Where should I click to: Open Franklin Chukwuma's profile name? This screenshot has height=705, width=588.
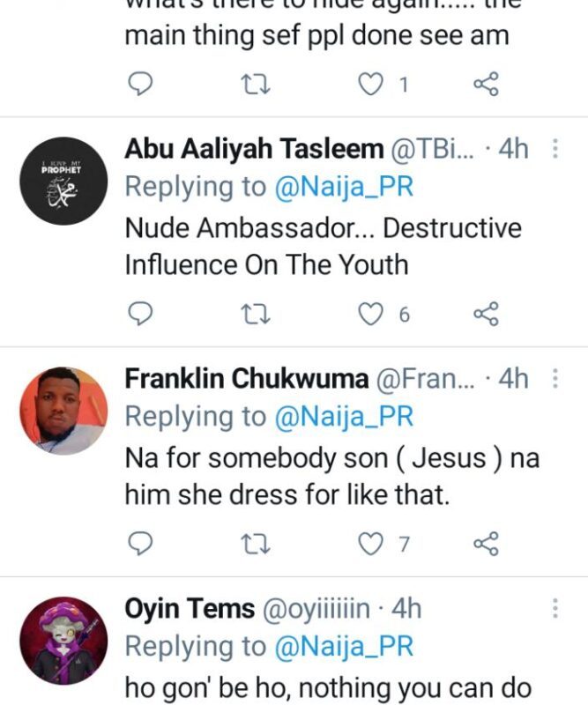pyautogui.click(x=246, y=379)
